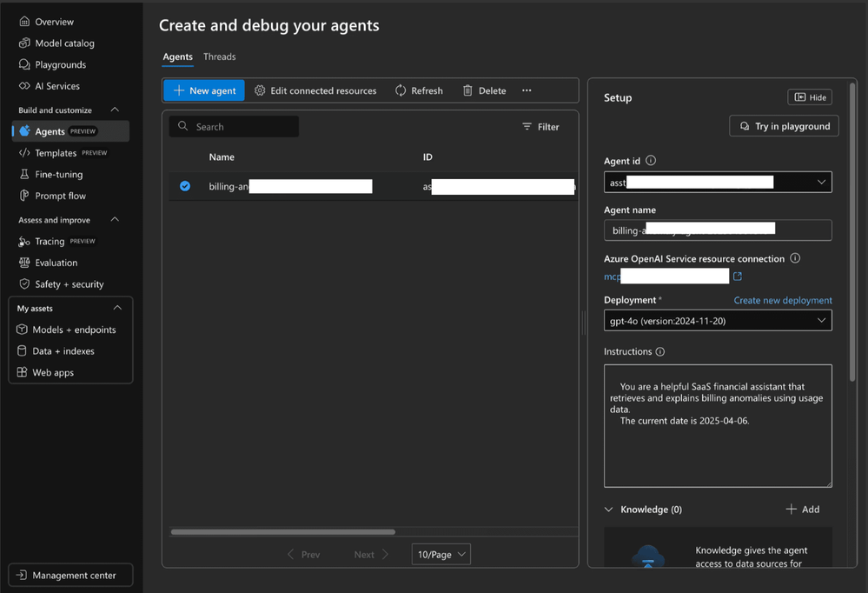Click the Name column header

[222, 157]
